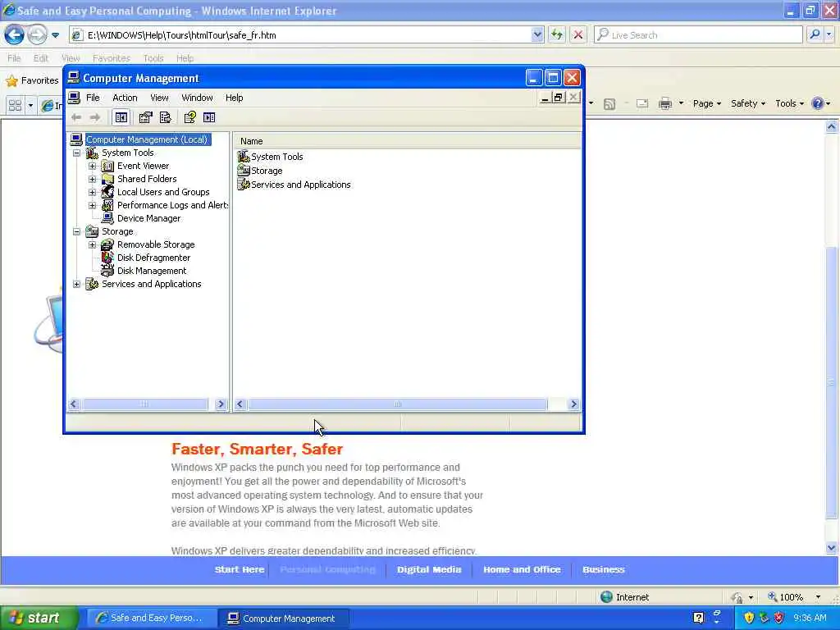Click the Stop icon in Internet Explorer

[578, 34]
